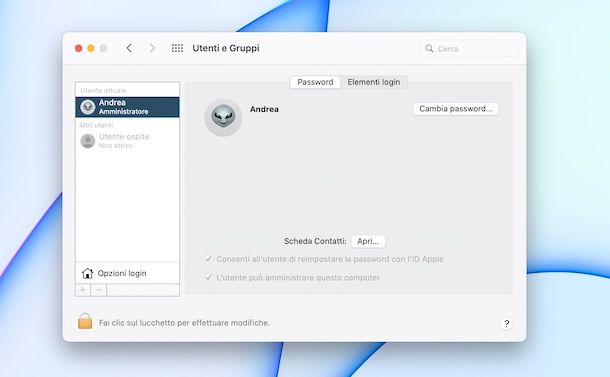Select Andrea Amministratore in user list
Screen dimensions: 610x377
[128, 107]
